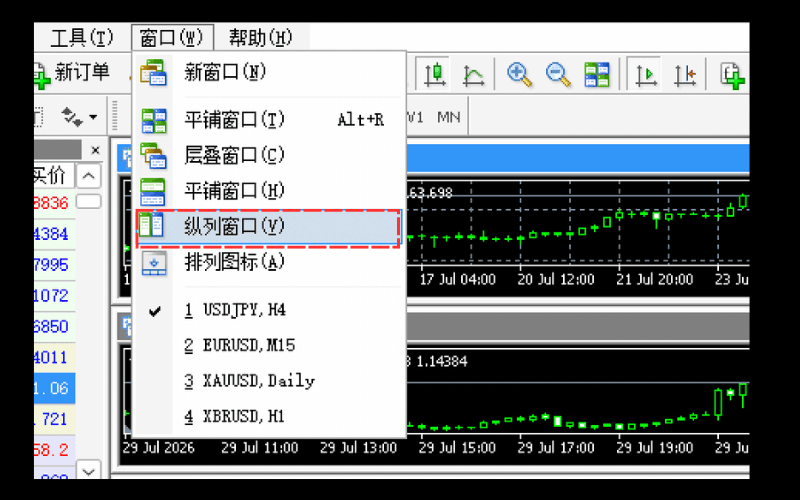Click the blue title bar of upper chart

click(x=578, y=158)
